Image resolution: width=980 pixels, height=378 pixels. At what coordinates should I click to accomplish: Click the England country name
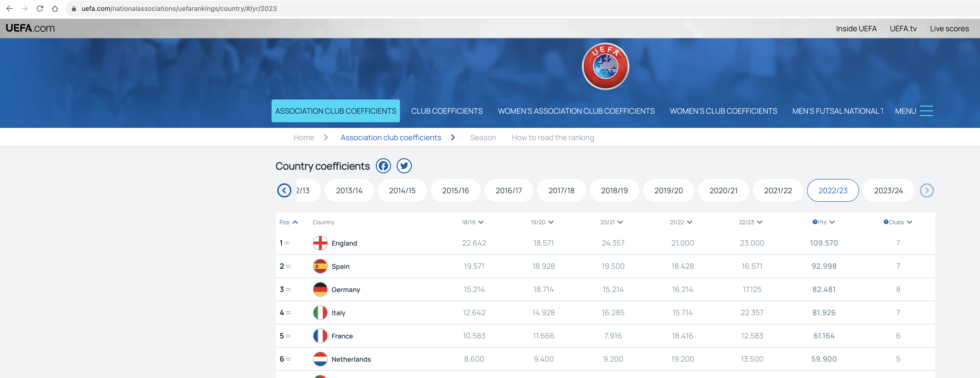pyautogui.click(x=344, y=243)
